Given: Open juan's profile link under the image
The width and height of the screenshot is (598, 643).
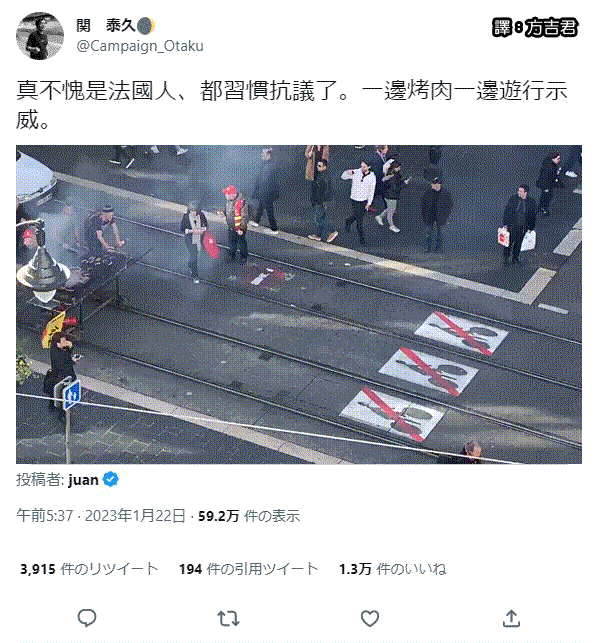Looking at the screenshot, I should (x=83, y=479).
